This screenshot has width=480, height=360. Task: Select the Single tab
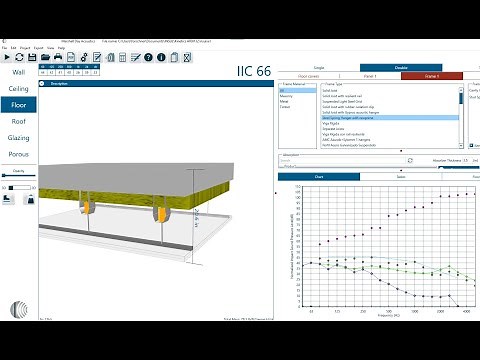click(x=319, y=68)
